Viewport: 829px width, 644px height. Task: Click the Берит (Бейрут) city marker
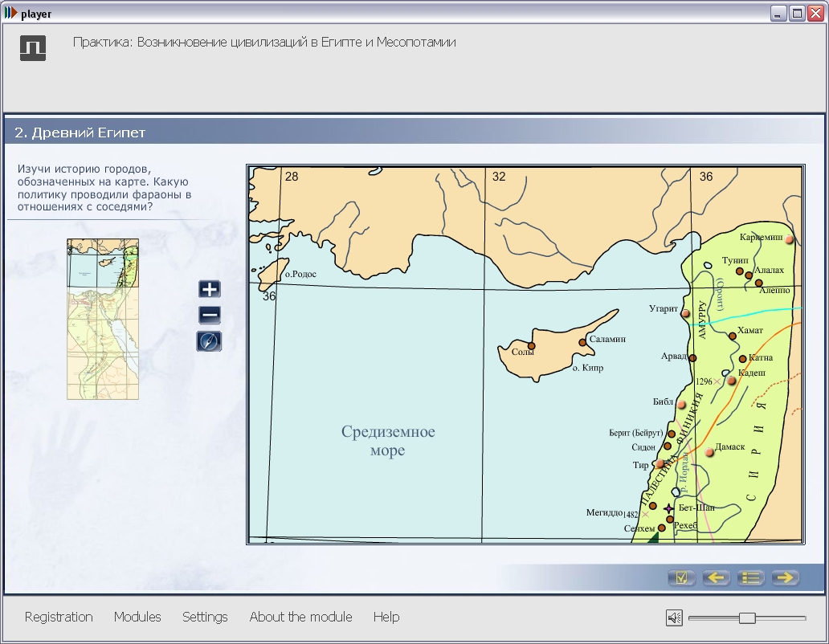pyautogui.click(x=672, y=434)
